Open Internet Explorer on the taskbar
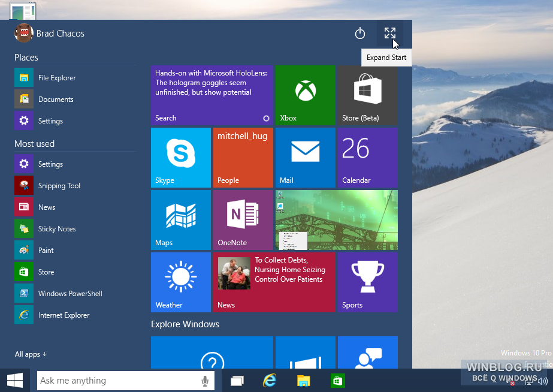 pos(270,381)
